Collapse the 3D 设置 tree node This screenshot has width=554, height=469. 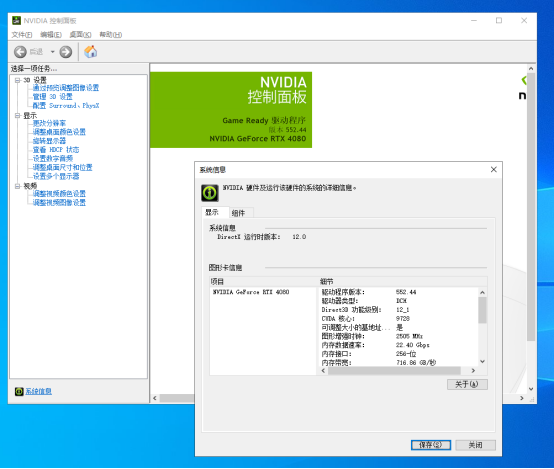[17, 80]
